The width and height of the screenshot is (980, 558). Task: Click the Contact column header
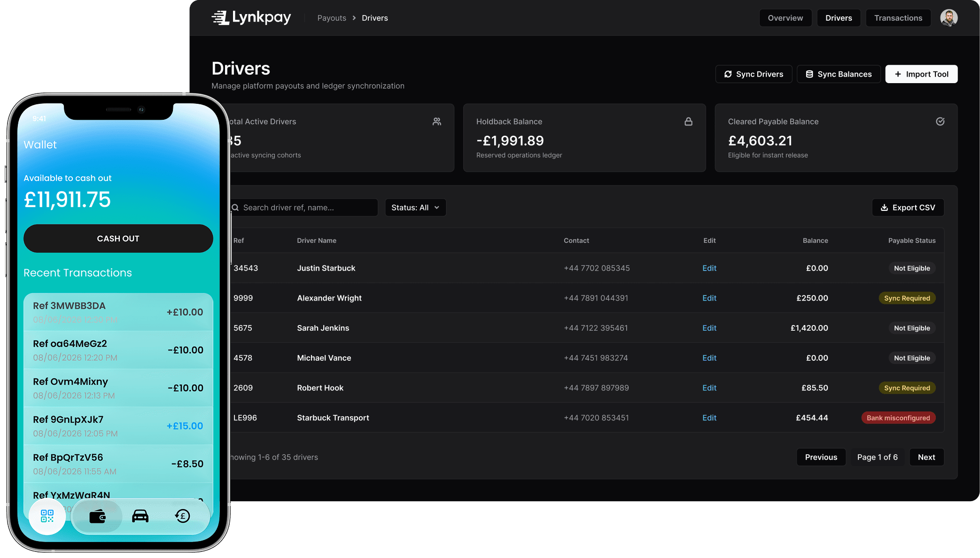point(576,240)
